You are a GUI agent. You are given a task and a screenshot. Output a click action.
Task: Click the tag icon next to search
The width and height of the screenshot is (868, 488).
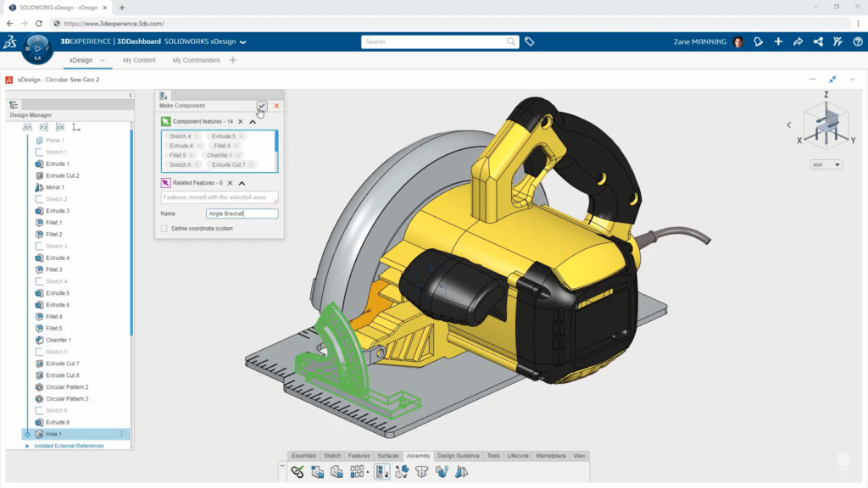530,42
